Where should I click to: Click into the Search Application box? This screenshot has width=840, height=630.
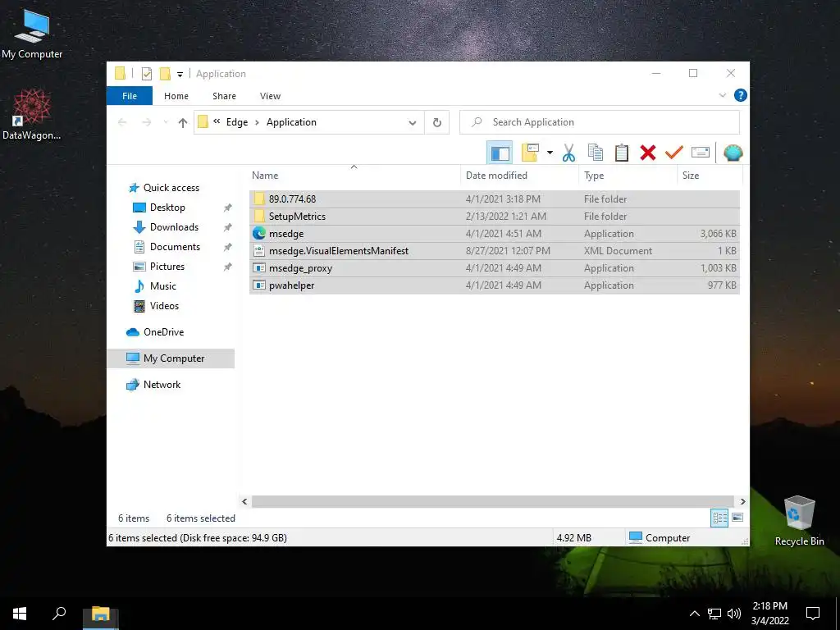pos(600,122)
